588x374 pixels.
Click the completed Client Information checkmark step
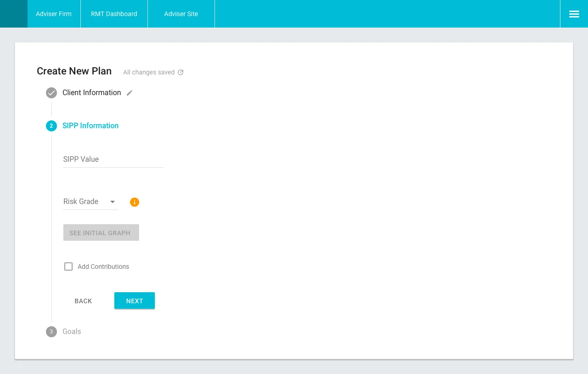tap(51, 93)
